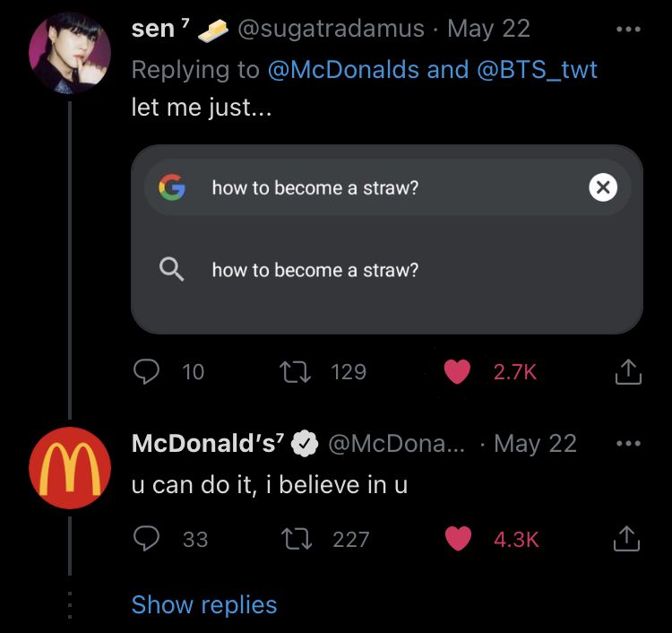Viewport: 672px width, 633px height.
Task: Share McDonald's reply tweet
Action: [626, 538]
